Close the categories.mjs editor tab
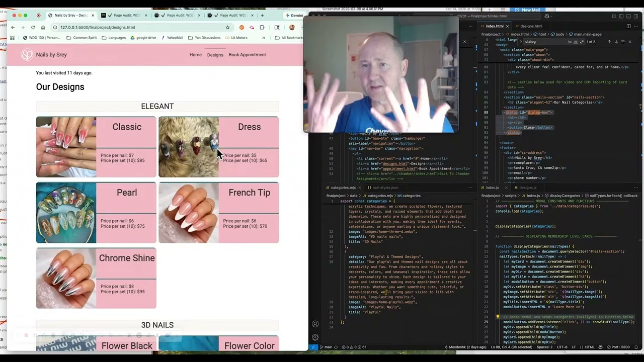Image resolution: width=644 pixels, height=362 pixels. (x=361, y=188)
